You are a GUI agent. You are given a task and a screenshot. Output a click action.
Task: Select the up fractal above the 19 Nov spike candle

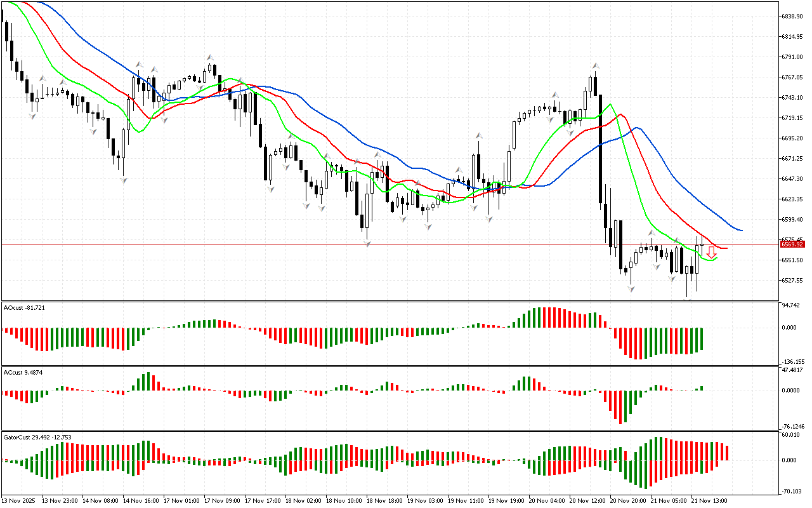click(x=480, y=135)
